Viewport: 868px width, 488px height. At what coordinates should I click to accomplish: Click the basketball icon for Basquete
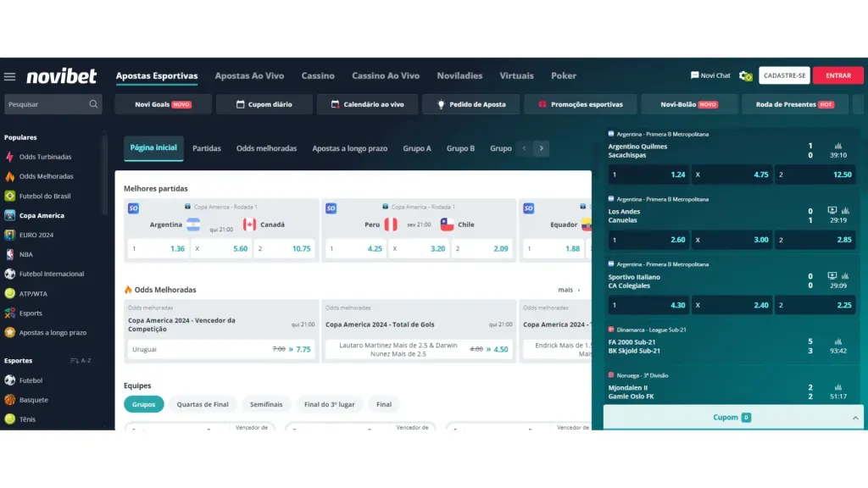point(10,400)
